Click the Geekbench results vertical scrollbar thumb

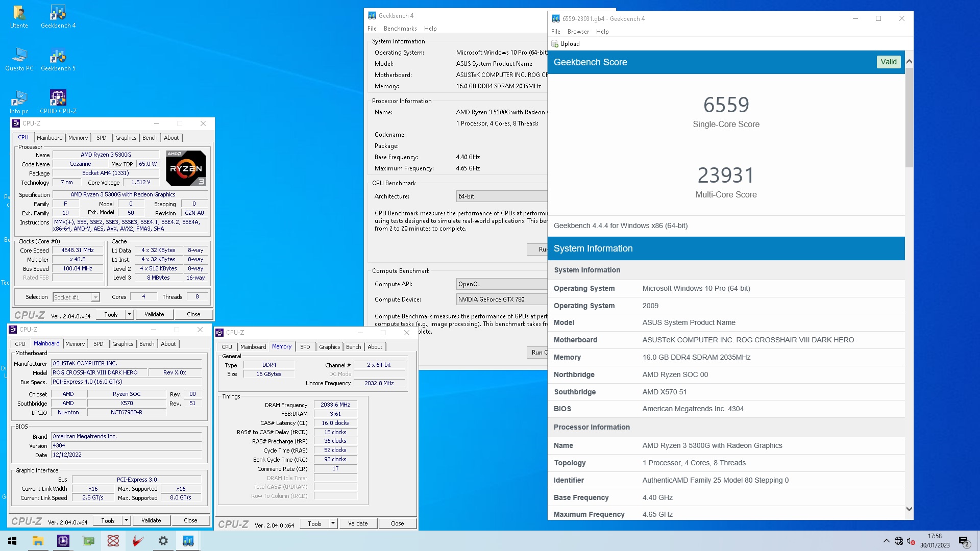tap(909, 117)
